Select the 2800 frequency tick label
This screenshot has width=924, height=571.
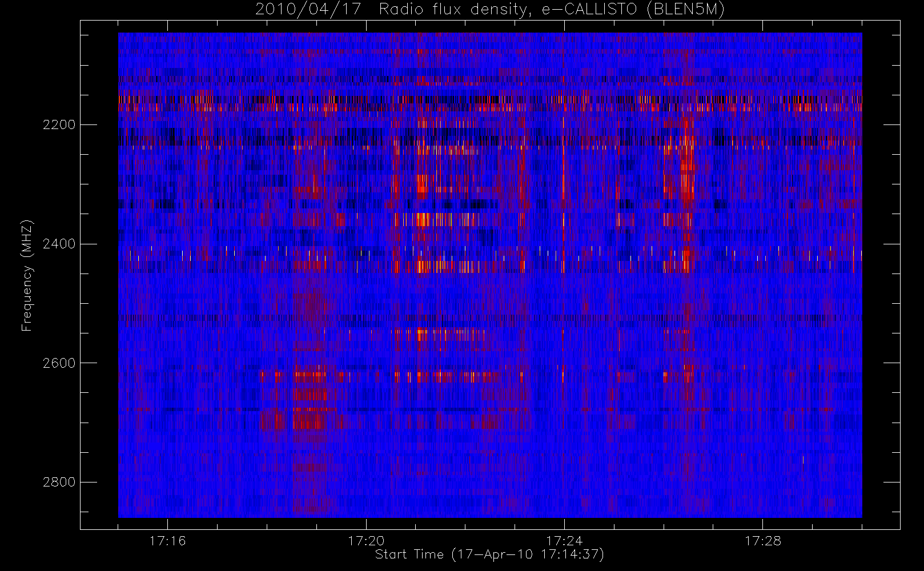[59, 482]
